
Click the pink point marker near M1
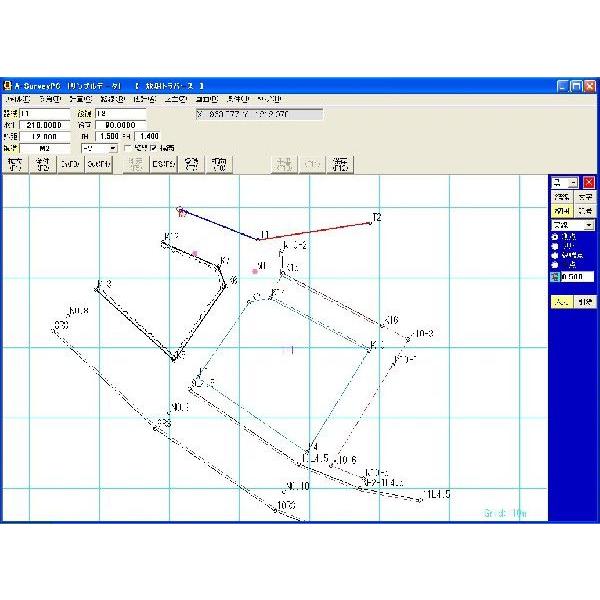point(255,271)
